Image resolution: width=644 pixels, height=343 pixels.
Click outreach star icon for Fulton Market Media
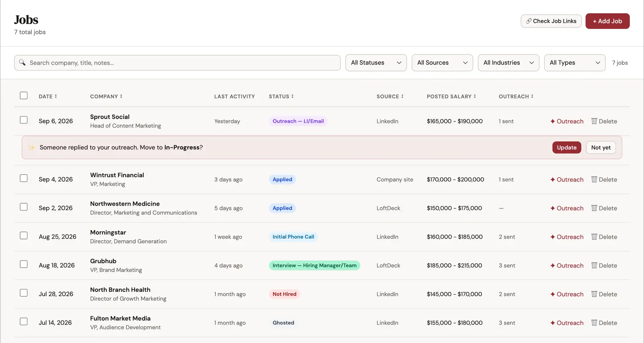(x=553, y=322)
